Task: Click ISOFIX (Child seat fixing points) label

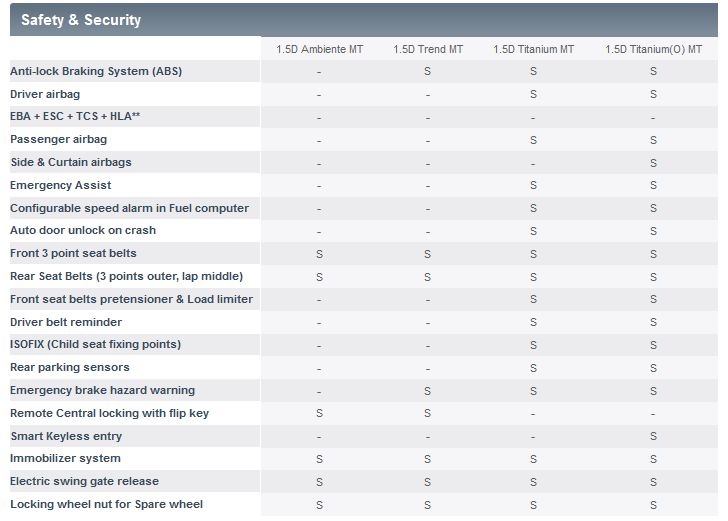Action: point(96,344)
